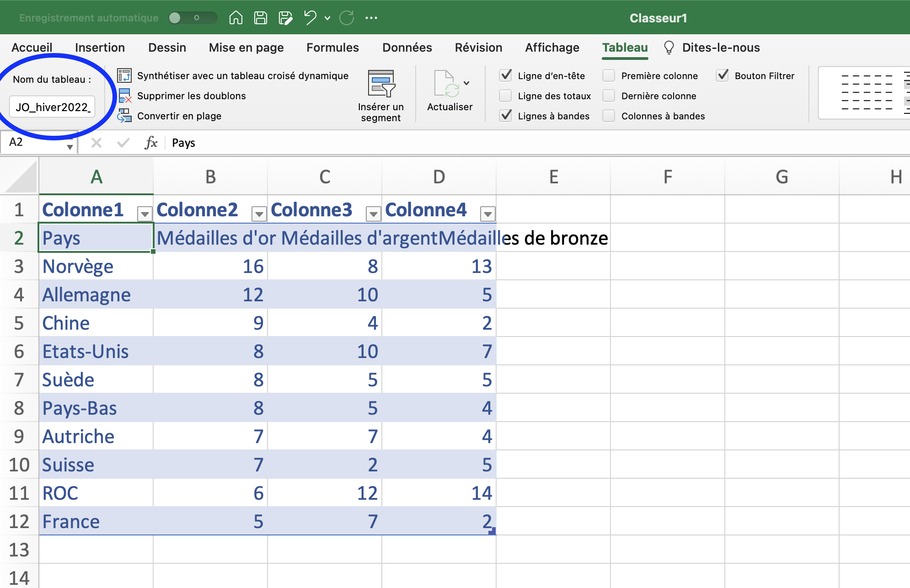Click the Home icon in title bar
910x588 pixels.
(236, 18)
